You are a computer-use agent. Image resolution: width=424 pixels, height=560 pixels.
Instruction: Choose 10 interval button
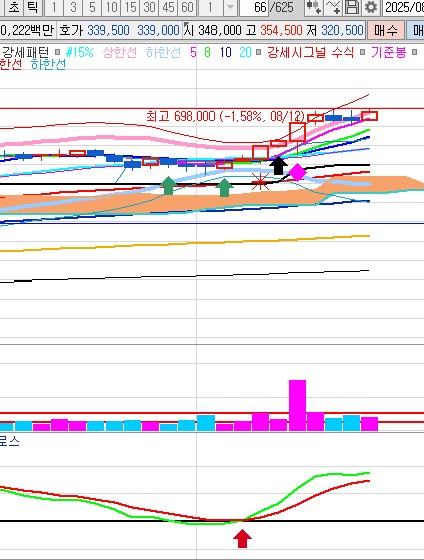coord(111,7)
